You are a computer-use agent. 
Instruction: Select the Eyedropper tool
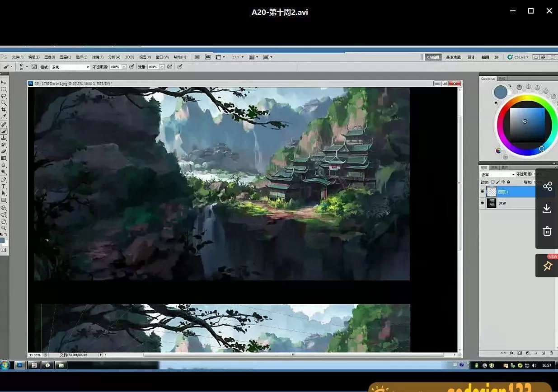click(x=4, y=117)
